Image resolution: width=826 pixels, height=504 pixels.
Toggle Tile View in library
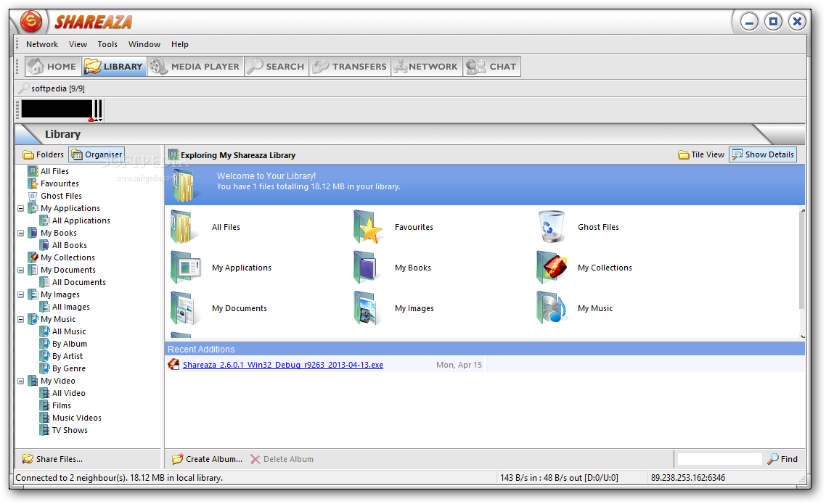coord(701,154)
